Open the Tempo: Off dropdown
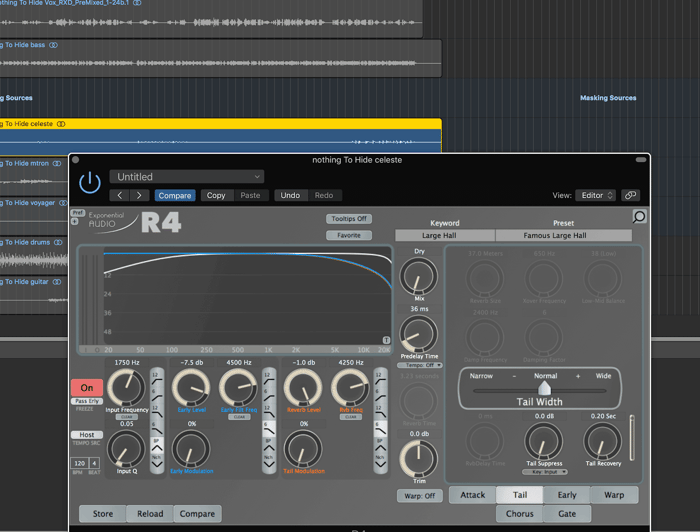This screenshot has width=700, height=532. click(x=420, y=365)
